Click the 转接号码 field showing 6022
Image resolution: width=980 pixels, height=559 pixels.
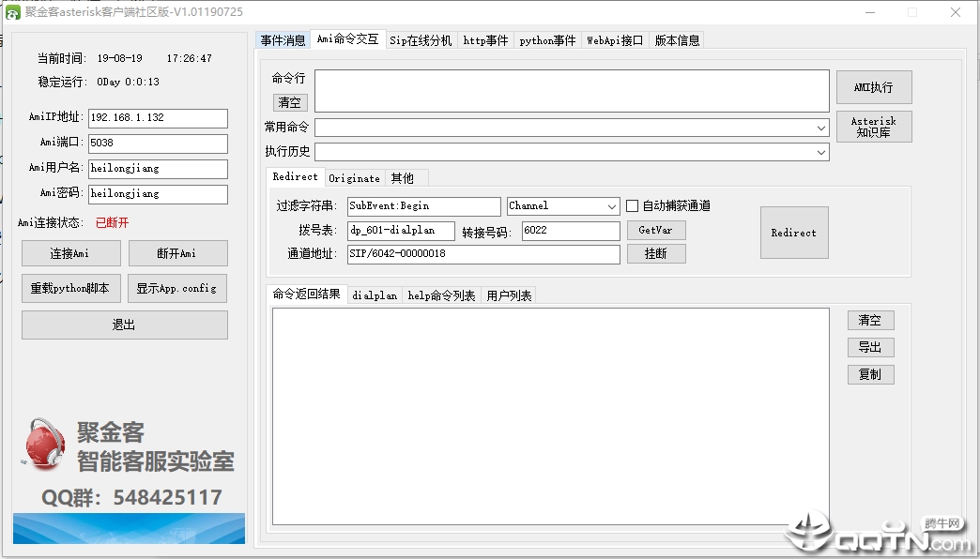click(571, 231)
